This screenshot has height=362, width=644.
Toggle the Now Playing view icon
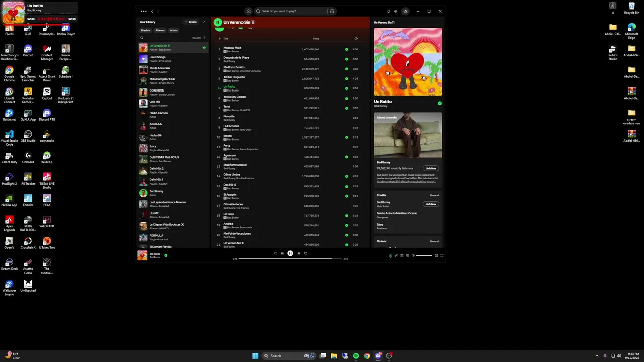(391, 255)
